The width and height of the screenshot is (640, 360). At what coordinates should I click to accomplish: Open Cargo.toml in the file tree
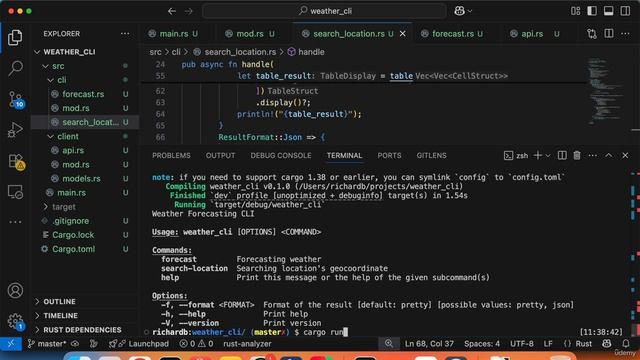[73, 249]
